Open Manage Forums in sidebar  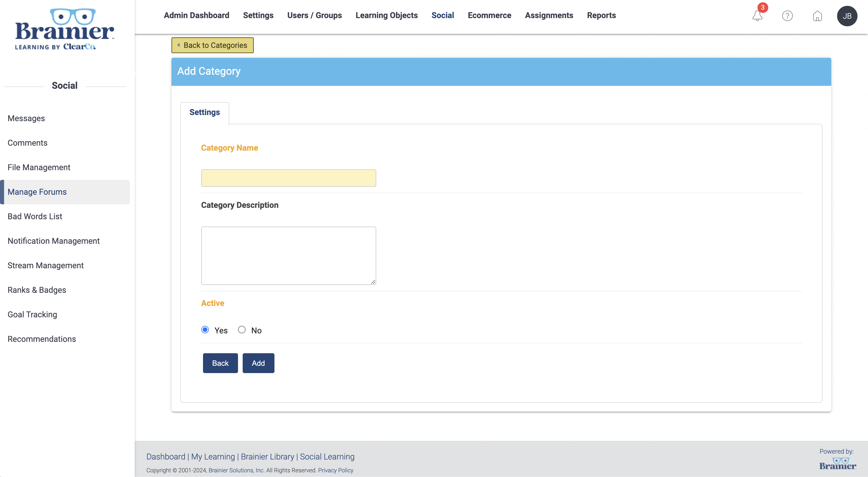(x=65, y=192)
